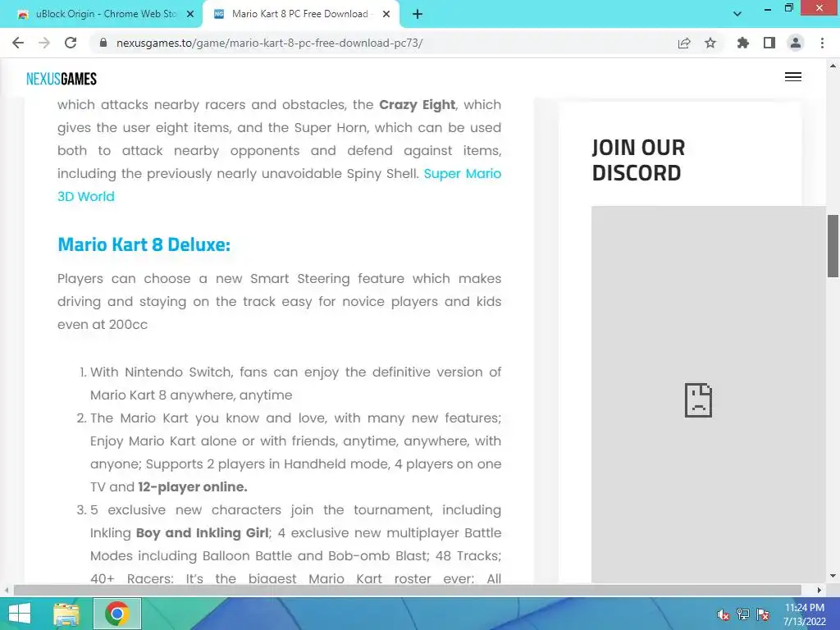
Task: Open the NexusGames hamburger menu
Action: point(793,77)
